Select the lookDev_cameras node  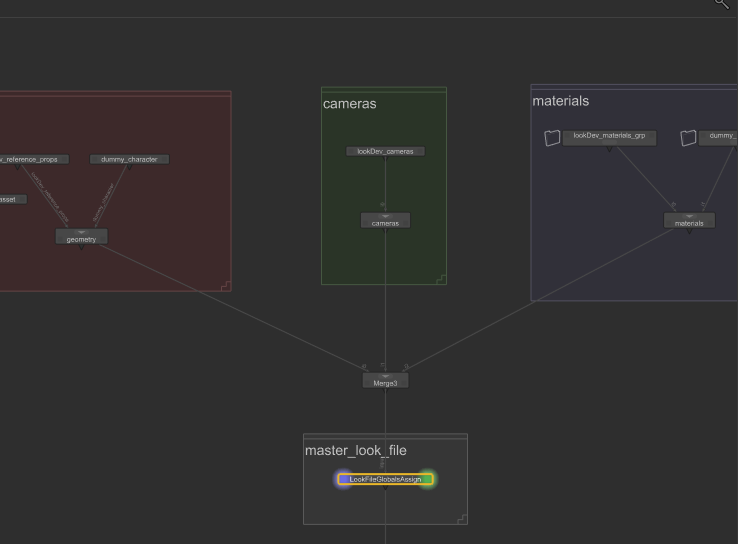click(x=385, y=152)
